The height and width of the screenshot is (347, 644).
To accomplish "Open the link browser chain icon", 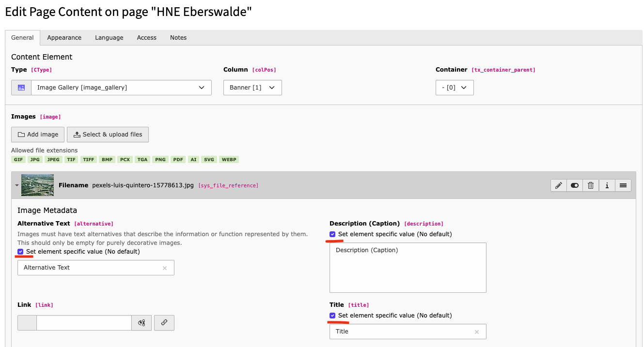I will click(x=164, y=323).
